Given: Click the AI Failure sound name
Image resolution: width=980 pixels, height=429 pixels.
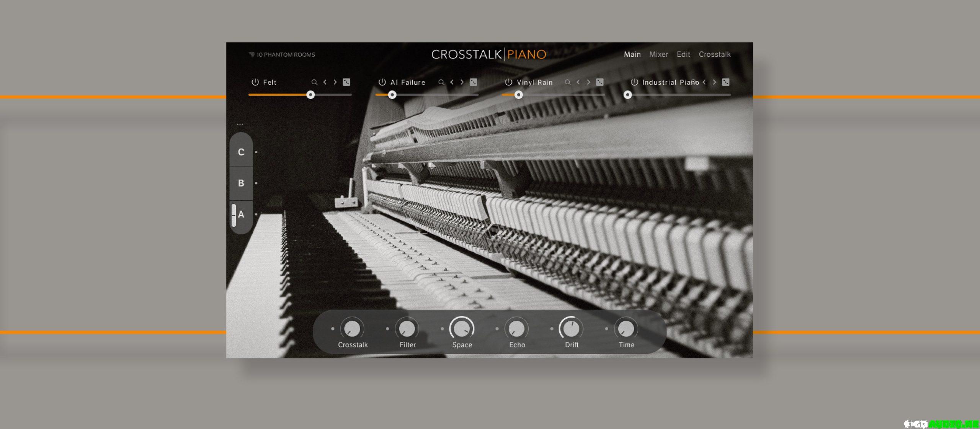Looking at the screenshot, I should [408, 82].
